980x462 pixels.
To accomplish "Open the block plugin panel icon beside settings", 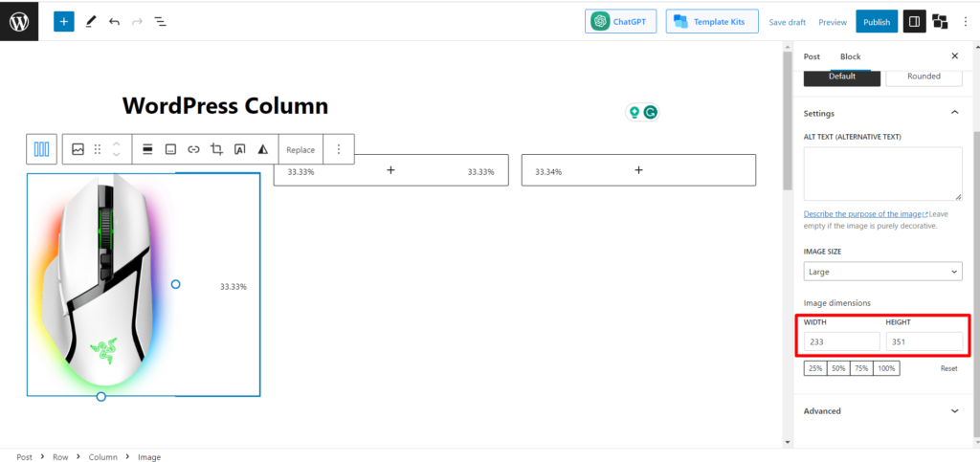I will pos(940,22).
